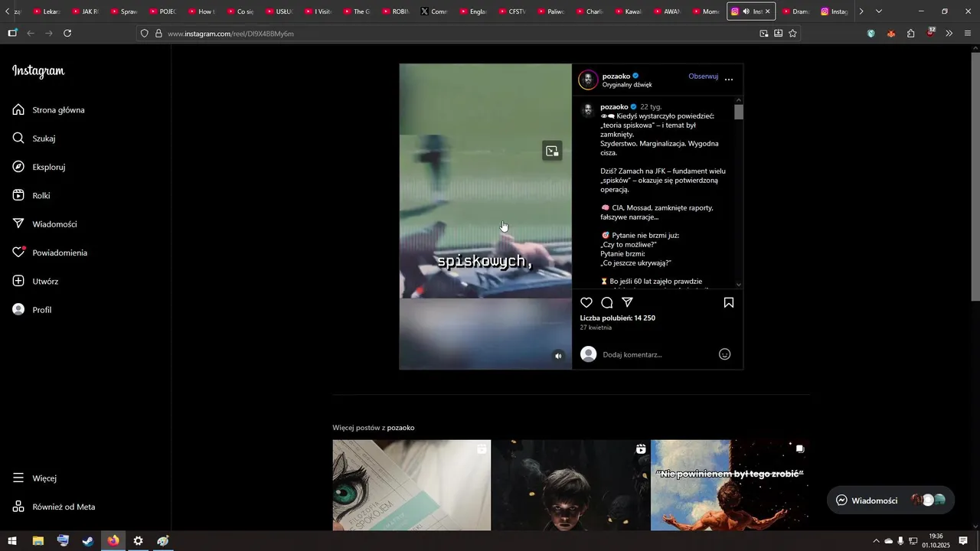Click pozaoko link in Więcej postów

tap(400, 428)
